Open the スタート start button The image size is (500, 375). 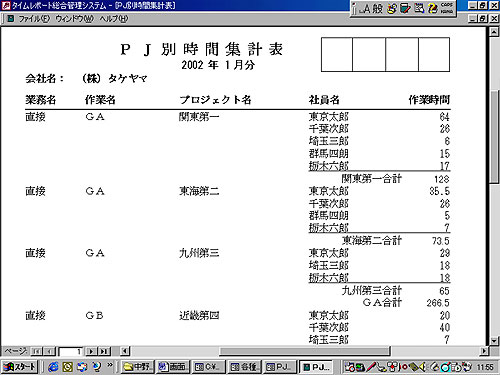click(20, 367)
